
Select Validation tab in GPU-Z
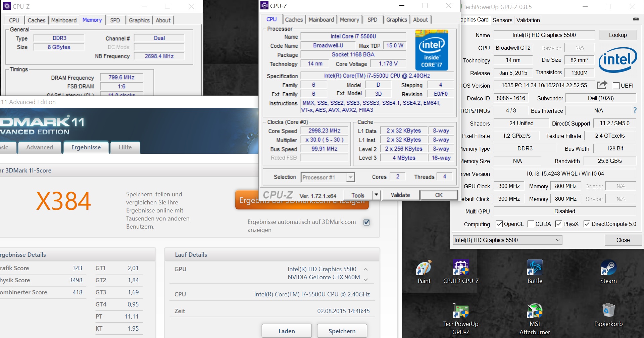point(528,20)
